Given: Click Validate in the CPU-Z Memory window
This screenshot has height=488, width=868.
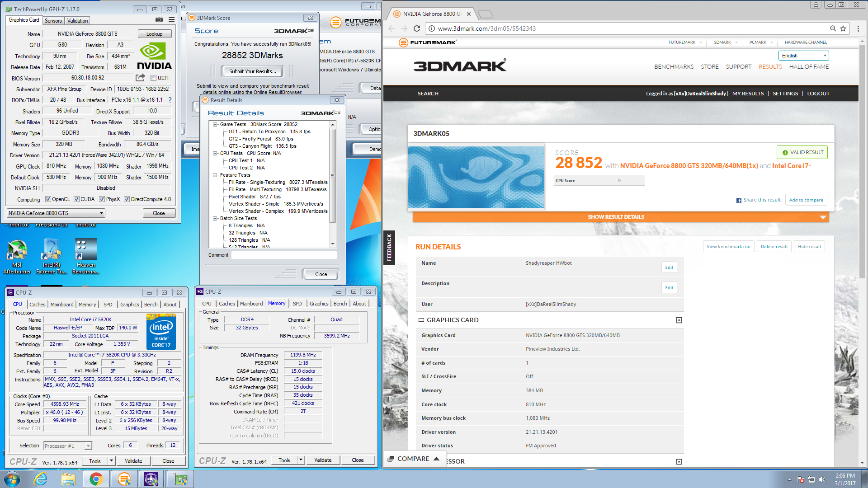Looking at the screenshot, I should [323, 460].
